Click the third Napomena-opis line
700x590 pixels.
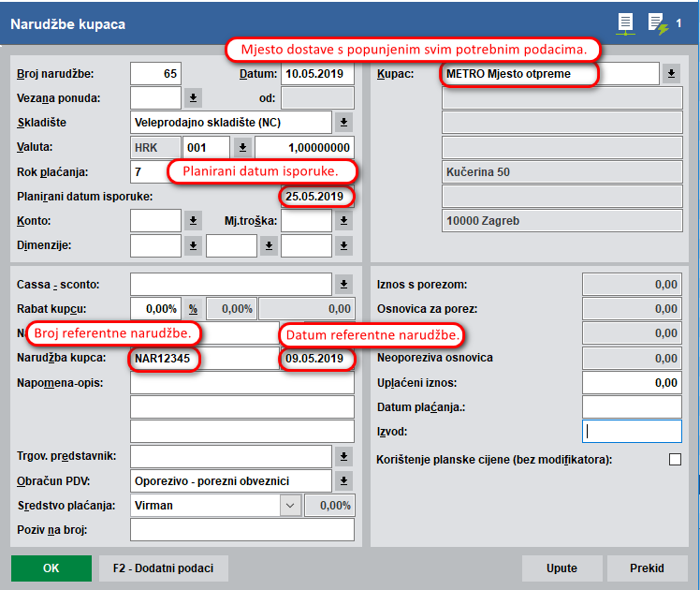click(242, 432)
